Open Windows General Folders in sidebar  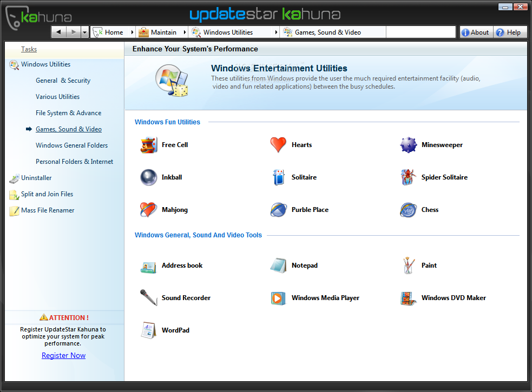click(71, 145)
